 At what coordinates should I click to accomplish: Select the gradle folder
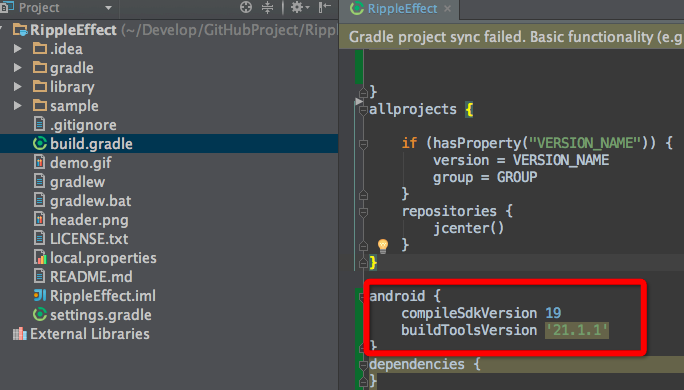coord(72,68)
